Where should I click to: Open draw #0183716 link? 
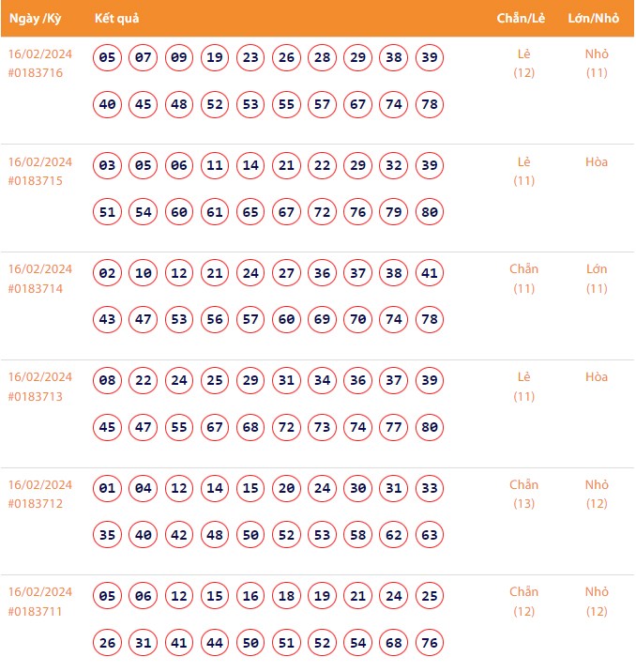36,73
